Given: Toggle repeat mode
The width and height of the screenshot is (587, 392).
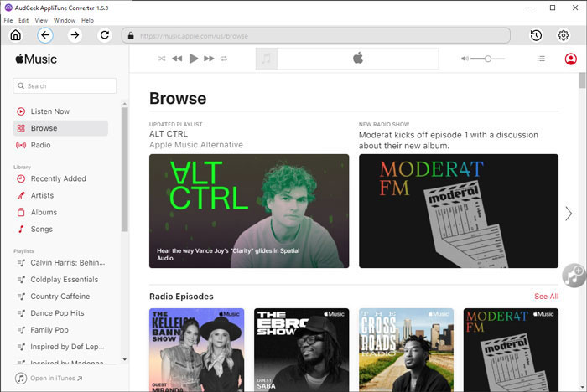Looking at the screenshot, I should point(224,59).
